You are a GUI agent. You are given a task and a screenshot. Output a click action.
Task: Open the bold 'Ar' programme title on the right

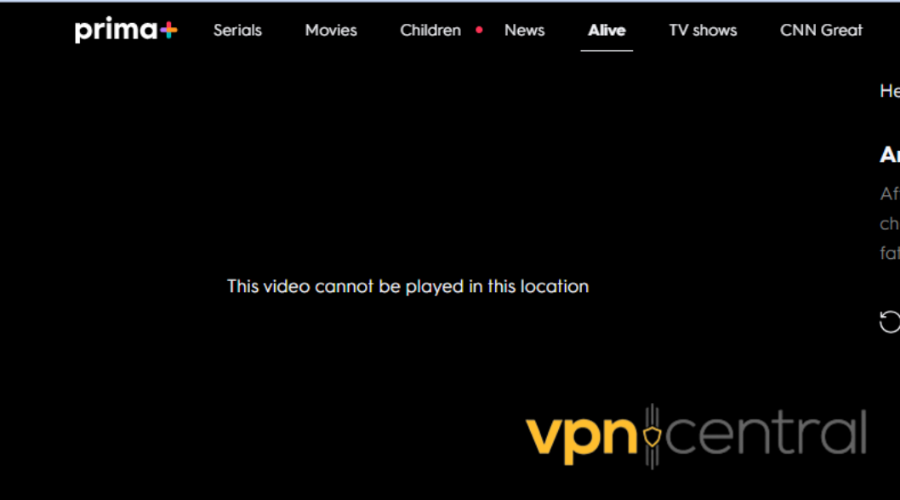pos(890,154)
